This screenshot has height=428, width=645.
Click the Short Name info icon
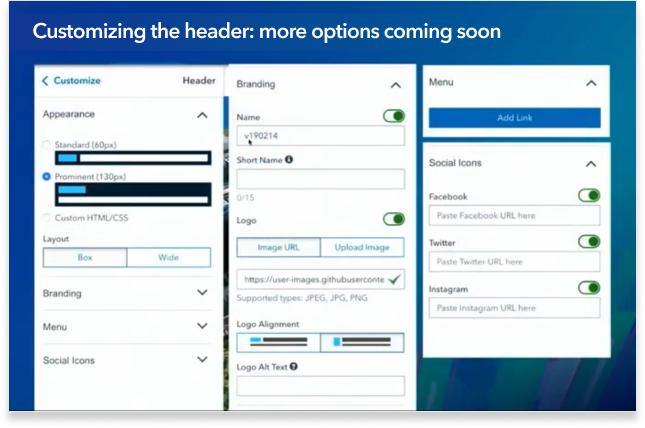tap(289, 160)
